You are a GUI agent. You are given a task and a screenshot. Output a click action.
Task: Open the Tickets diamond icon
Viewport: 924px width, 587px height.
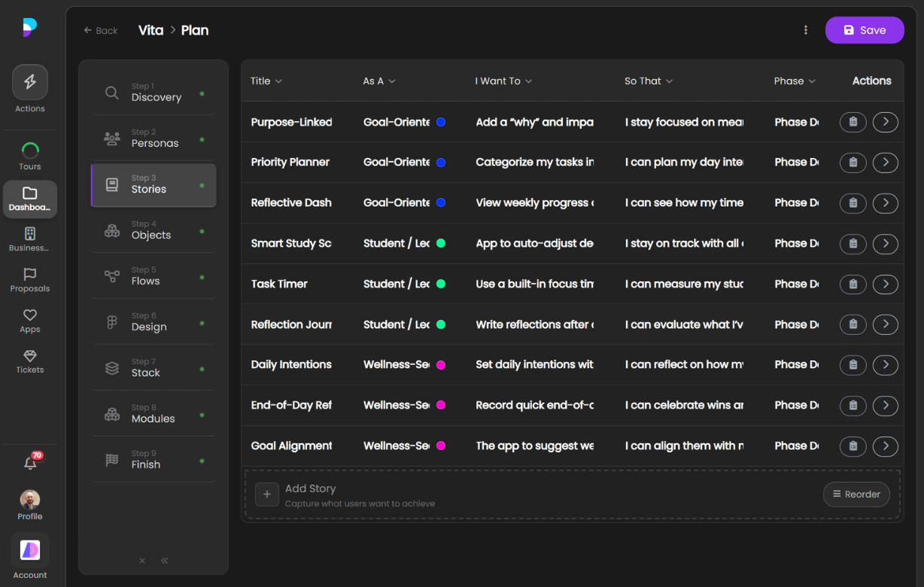[x=30, y=356]
